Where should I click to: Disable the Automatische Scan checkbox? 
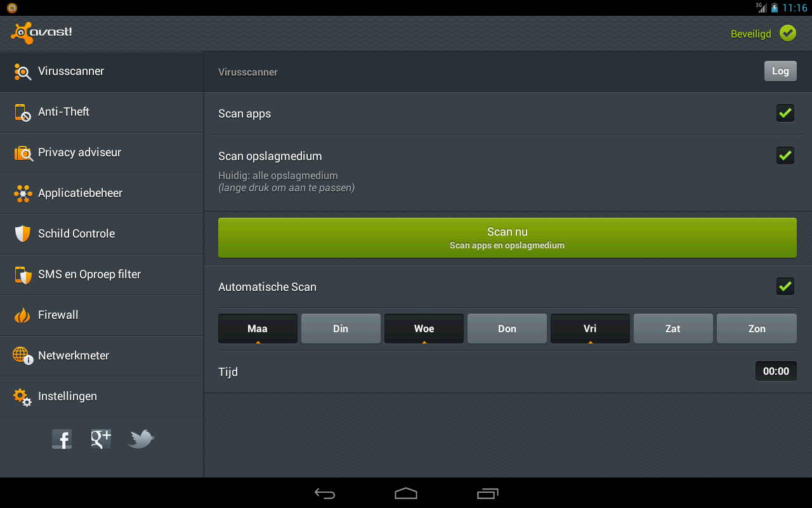[x=785, y=286]
